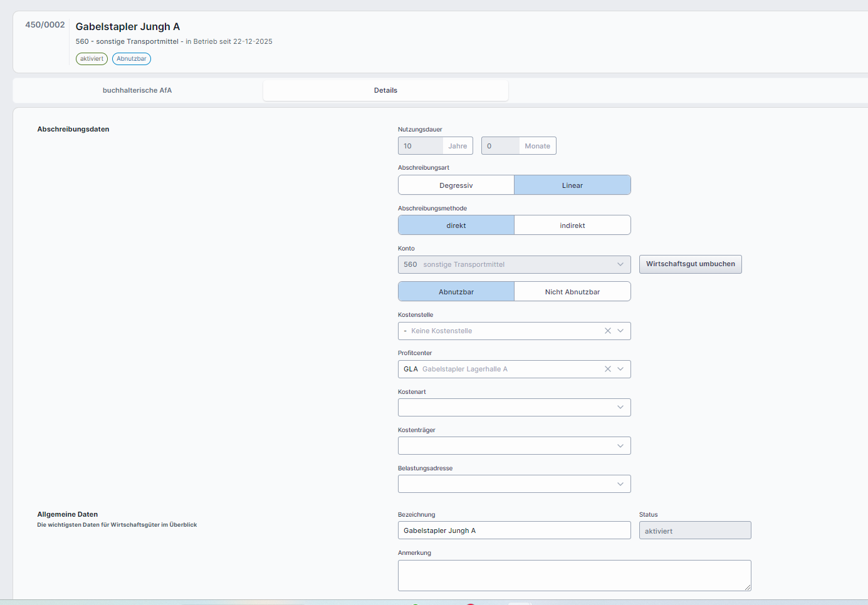Click the Abnutzbar badge in header
Image resolution: width=868 pixels, height=605 pixels.
coord(132,59)
